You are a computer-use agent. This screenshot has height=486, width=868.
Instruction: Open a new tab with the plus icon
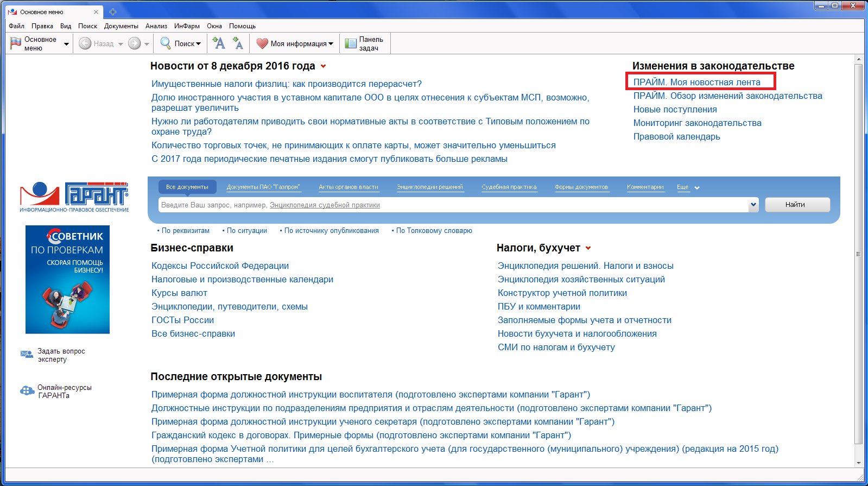coord(113,12)
